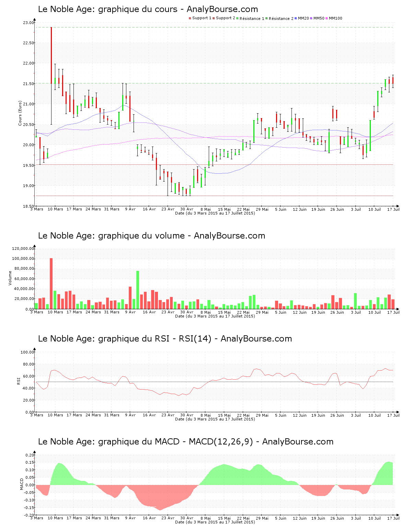The image size is (412, 532).
Task: Select the Résistance 2 legend label
Action: (281, 19)
